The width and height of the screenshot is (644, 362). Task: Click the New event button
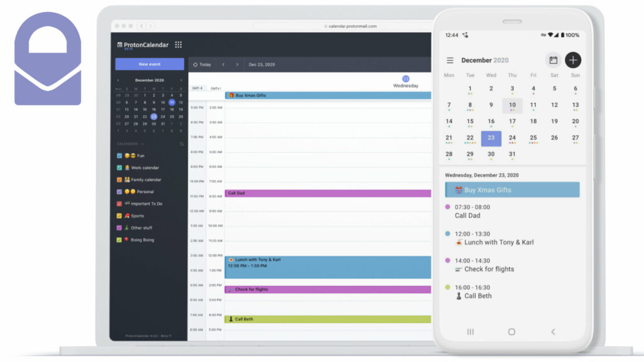[x=150, y=64]
